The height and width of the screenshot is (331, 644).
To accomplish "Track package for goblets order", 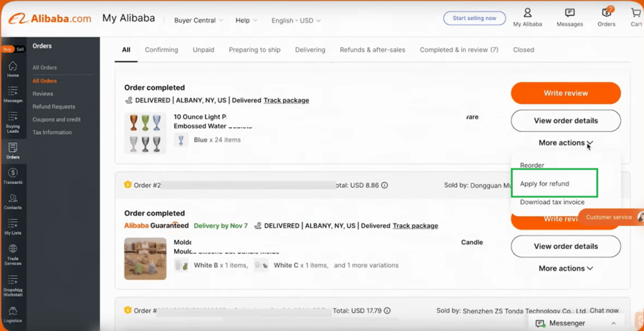I will 286,100.
